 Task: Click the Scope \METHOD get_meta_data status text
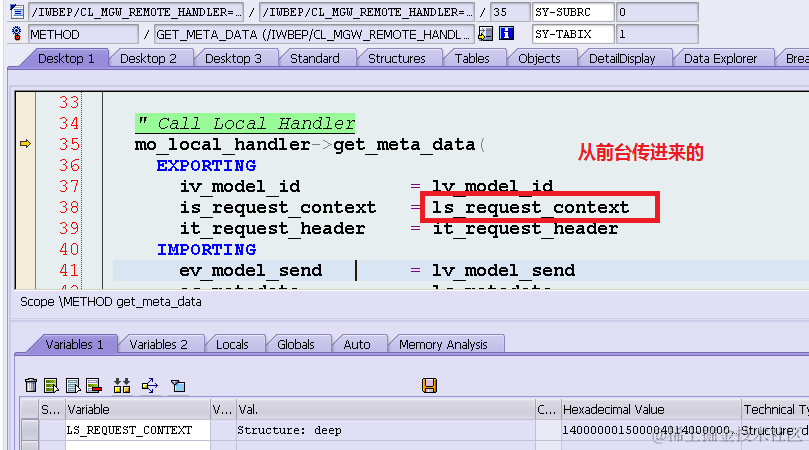tap(110, 301)
